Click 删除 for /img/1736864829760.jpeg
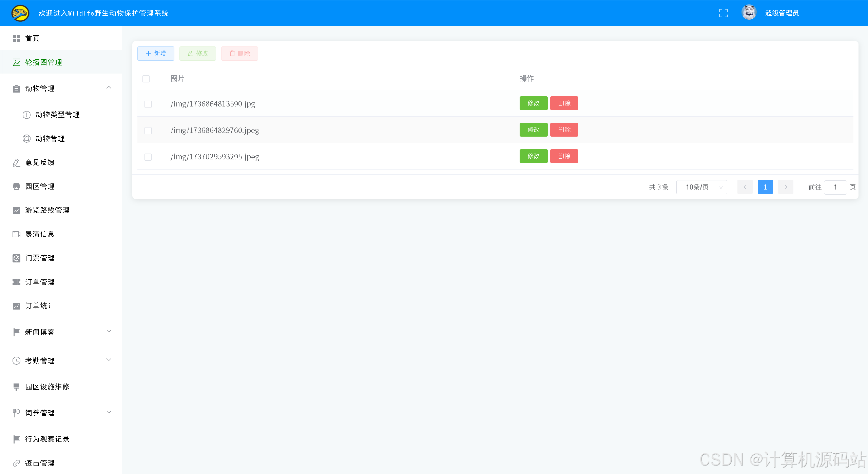 (564, 130)
